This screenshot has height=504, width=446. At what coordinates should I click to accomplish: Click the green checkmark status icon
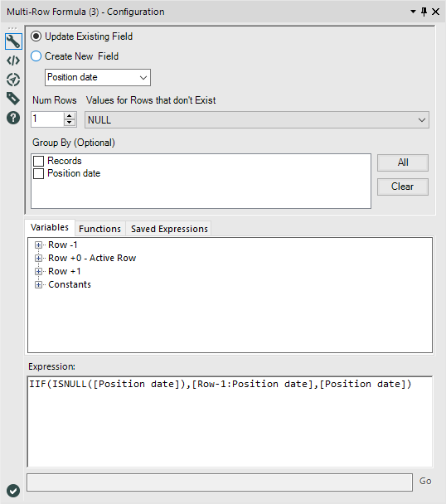tap(13, 491)
